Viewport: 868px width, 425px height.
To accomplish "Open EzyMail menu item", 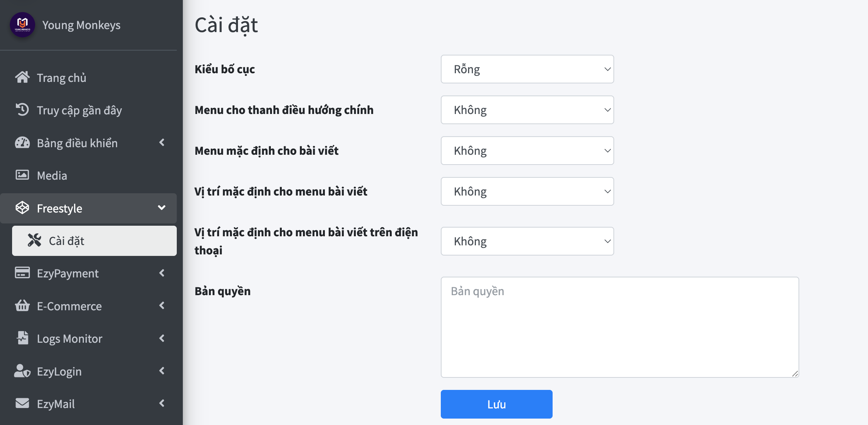I will [88, 403].
